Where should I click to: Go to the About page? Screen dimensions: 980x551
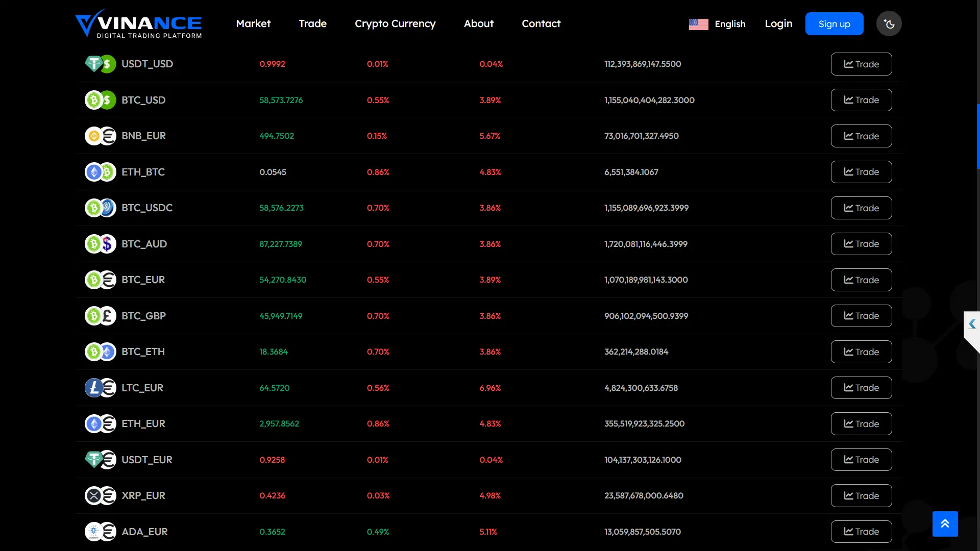478,23
